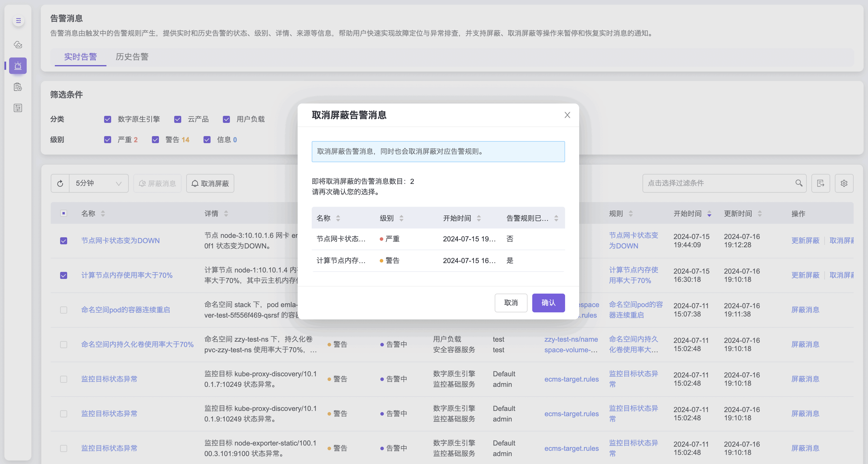Select the 实时告警 tab

(x=80, y=57)
